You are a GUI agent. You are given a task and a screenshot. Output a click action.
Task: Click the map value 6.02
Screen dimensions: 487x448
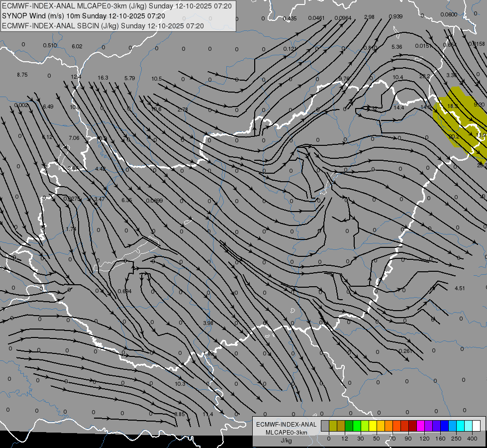pyautogui.click(x=77, y=46)
